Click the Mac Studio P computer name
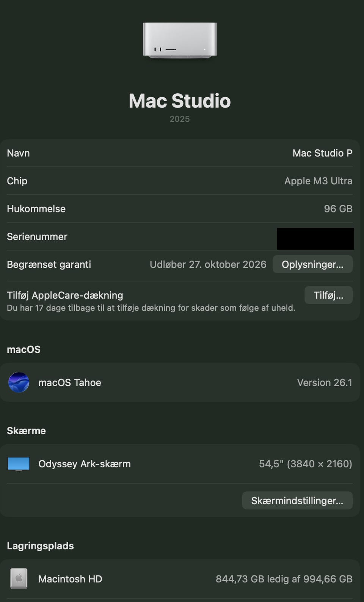This screenshot has width=364, height=602. (x=322, y=153)
